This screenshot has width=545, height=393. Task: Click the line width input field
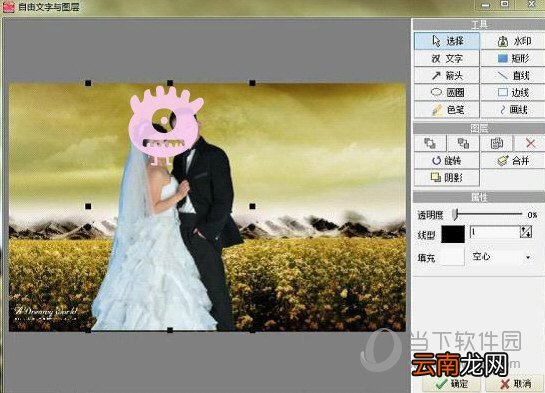494,232
